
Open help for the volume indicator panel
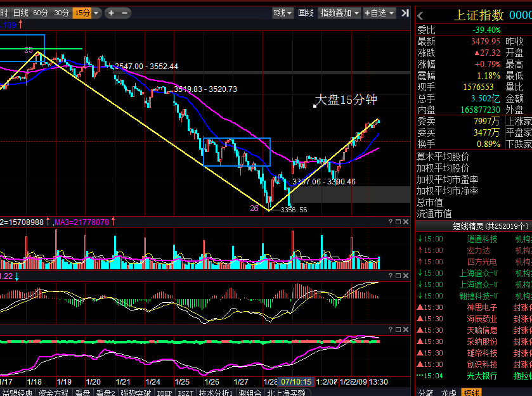(x=391, y=222)
